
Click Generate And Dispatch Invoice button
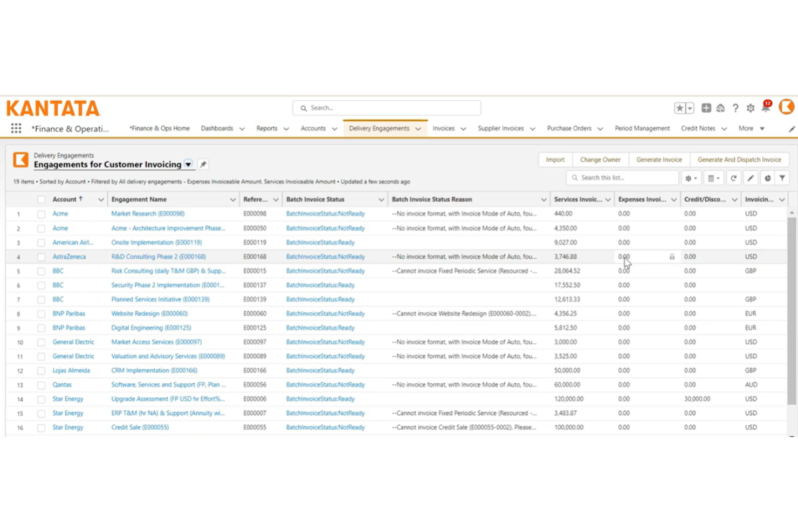coord(739,160)
